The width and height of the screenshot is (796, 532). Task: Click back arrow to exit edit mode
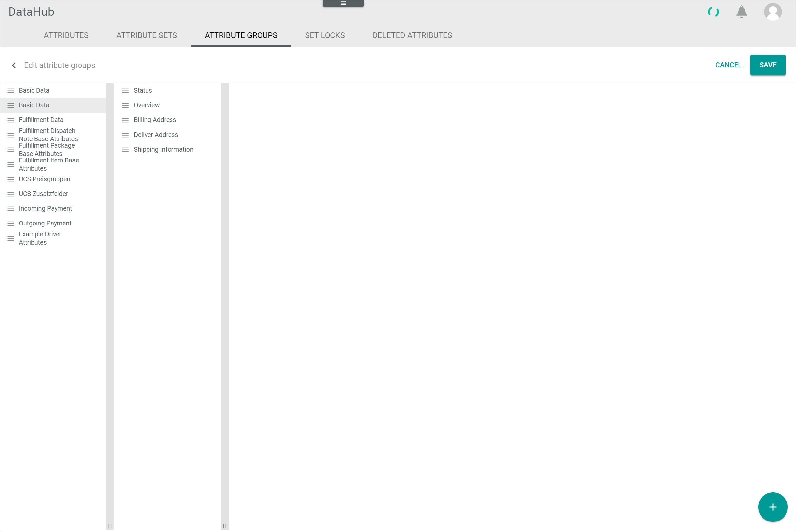pyautogui.click(x=13, y=65)
